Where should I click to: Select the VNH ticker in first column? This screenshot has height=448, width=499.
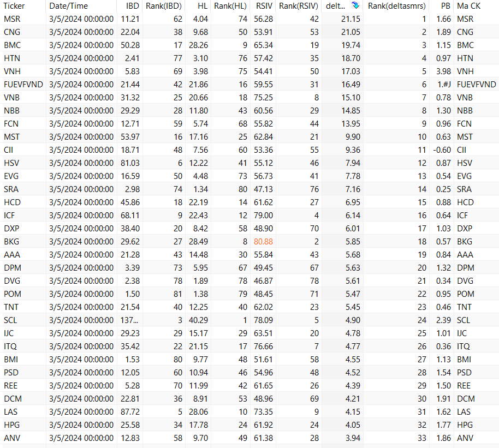[x=12, y=71]
